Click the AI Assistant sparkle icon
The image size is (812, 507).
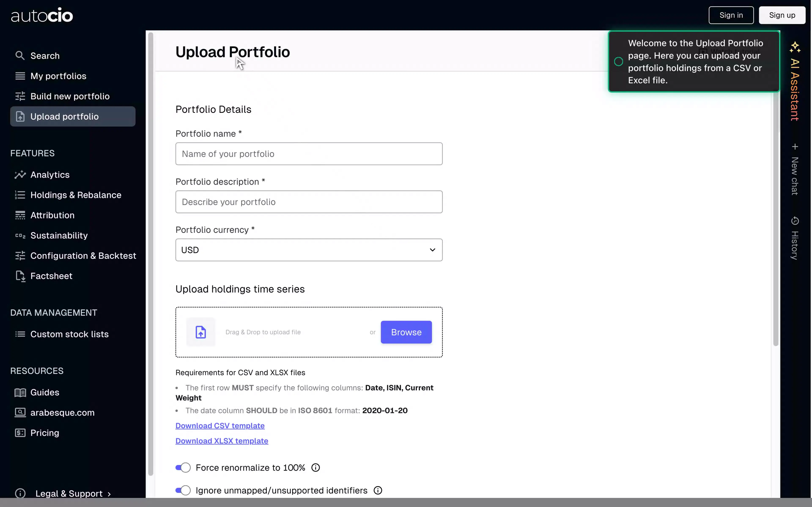click(x=794, y=47)
